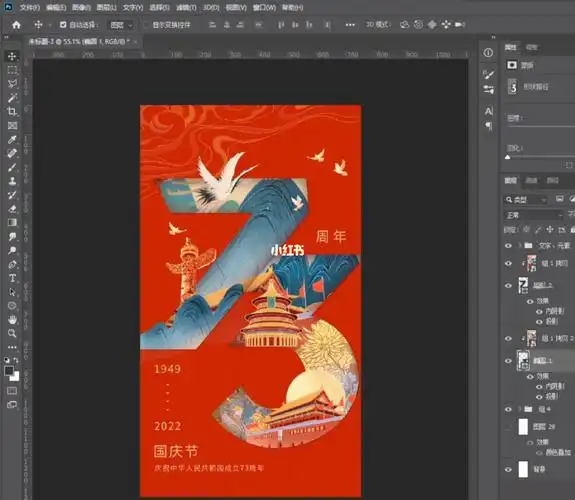Open the 正常 blend mode dropdown
Viewport: 575px width, 500px height.
534,215
